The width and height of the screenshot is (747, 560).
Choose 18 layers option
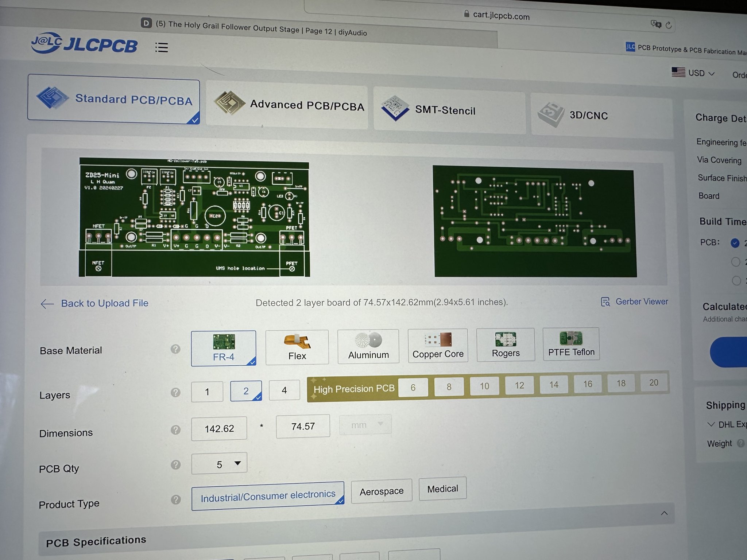point(621,383)
